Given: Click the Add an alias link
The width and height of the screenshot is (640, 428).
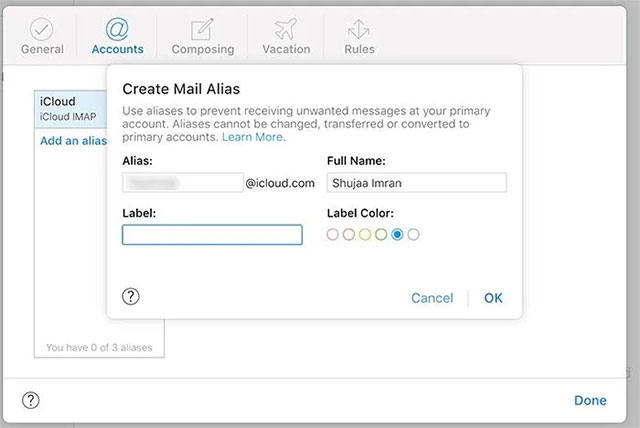Looking at the screenshot, I should (x=73, y=141).
